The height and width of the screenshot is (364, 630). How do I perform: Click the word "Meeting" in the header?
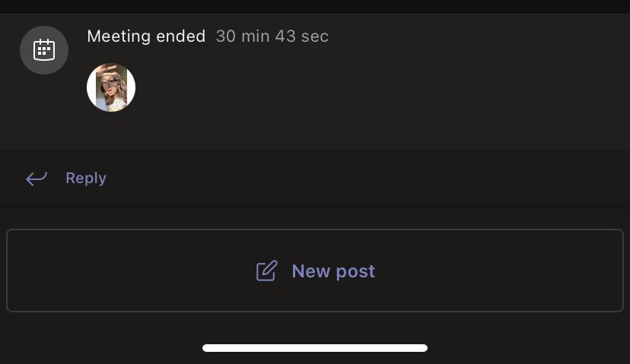[119, 36]
